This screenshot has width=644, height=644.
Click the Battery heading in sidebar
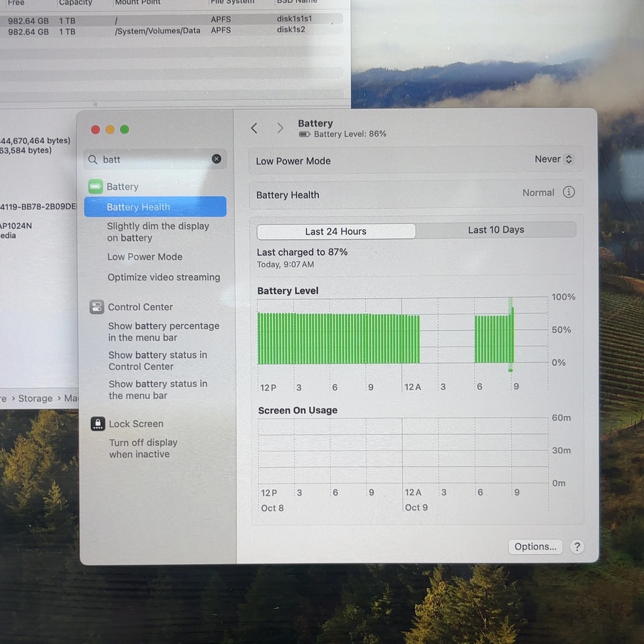[x=122, y=187]
